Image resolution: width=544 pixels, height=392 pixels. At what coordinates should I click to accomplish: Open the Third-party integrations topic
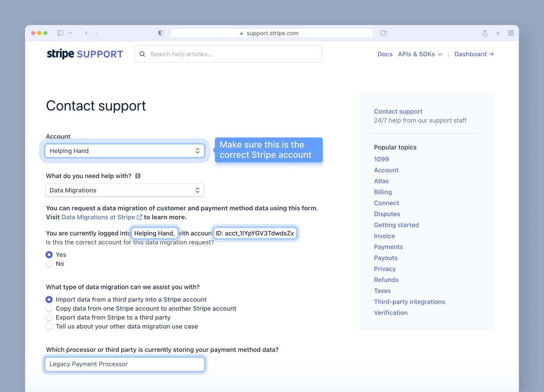pyautogui.click(x=410, y=302)
